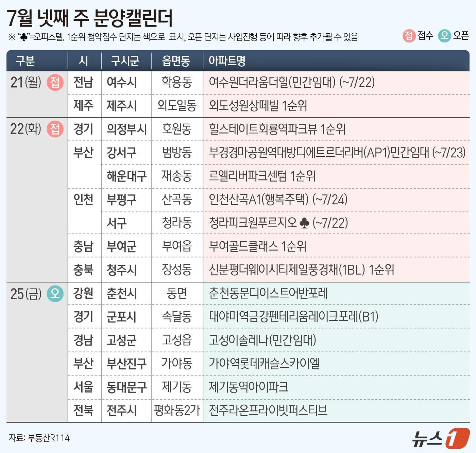
Task: Click the teal 오 icon in the legend
Action: (x=444, y=36)
